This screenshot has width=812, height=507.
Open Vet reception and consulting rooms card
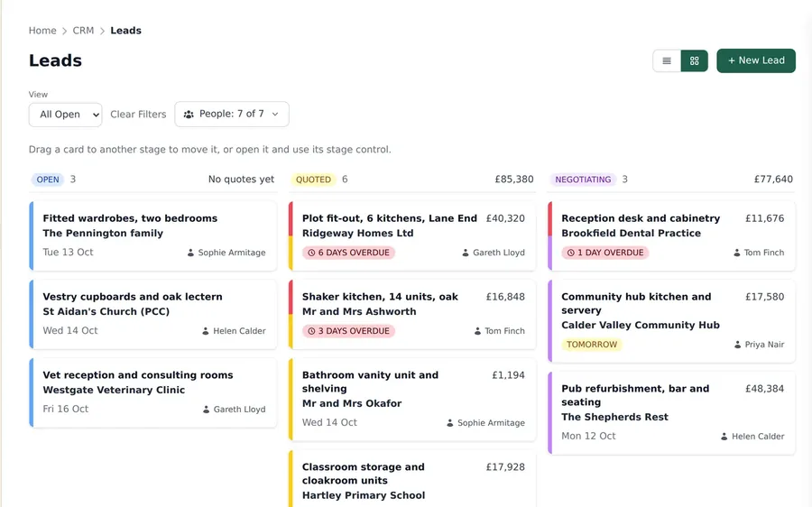(x=153, y=392)
